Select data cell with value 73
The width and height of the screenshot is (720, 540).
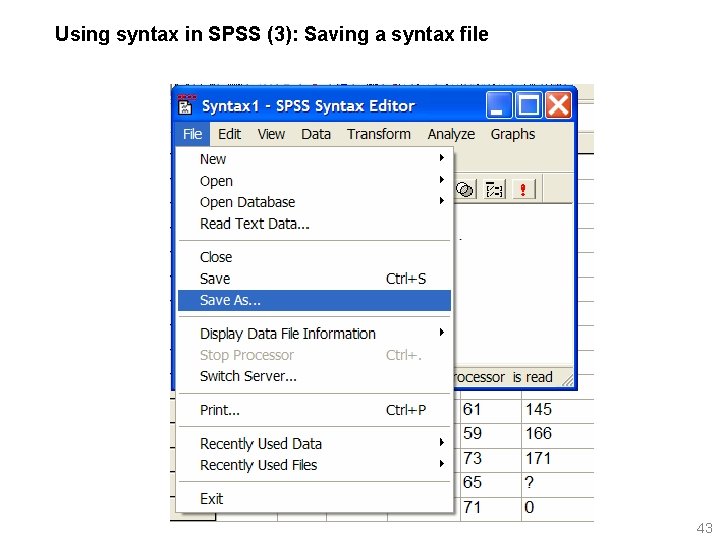[491, 458]
